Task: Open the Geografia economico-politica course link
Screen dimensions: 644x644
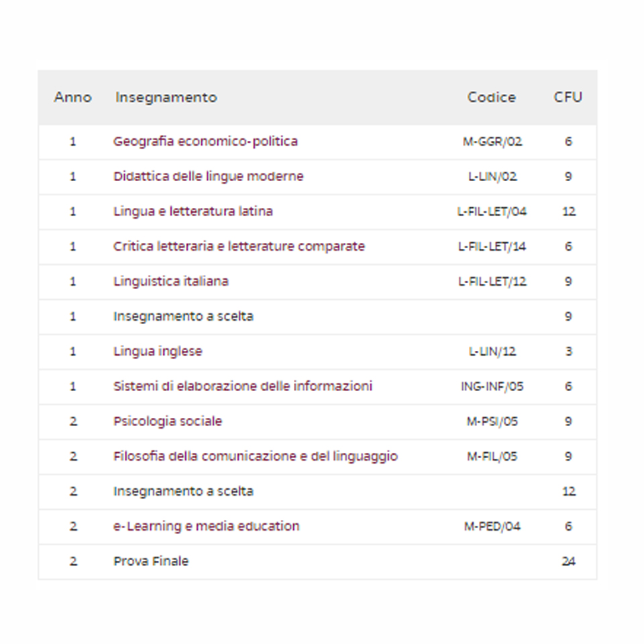Action: click(205, 142)
